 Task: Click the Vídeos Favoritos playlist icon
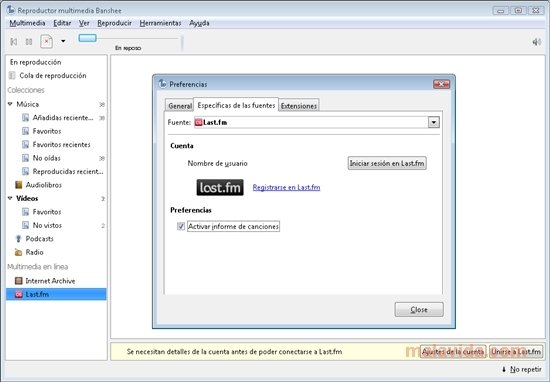pyautogui.click(x=25, y=212)
